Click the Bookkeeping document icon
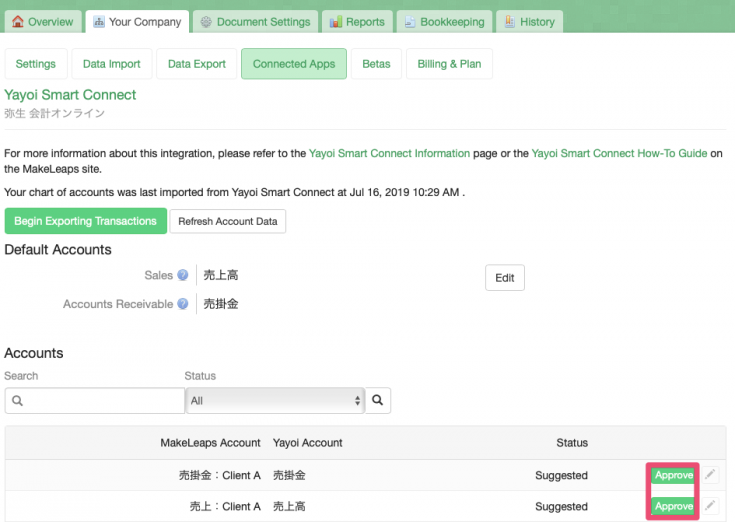 [x=410, y=22]
